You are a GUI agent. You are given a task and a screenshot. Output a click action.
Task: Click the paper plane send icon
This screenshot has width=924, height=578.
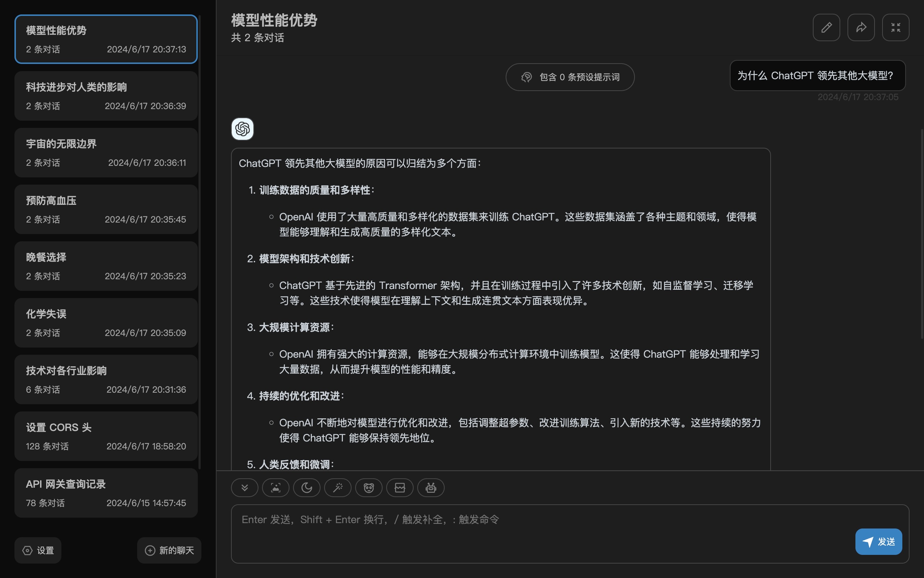click(x=868, y=542)
